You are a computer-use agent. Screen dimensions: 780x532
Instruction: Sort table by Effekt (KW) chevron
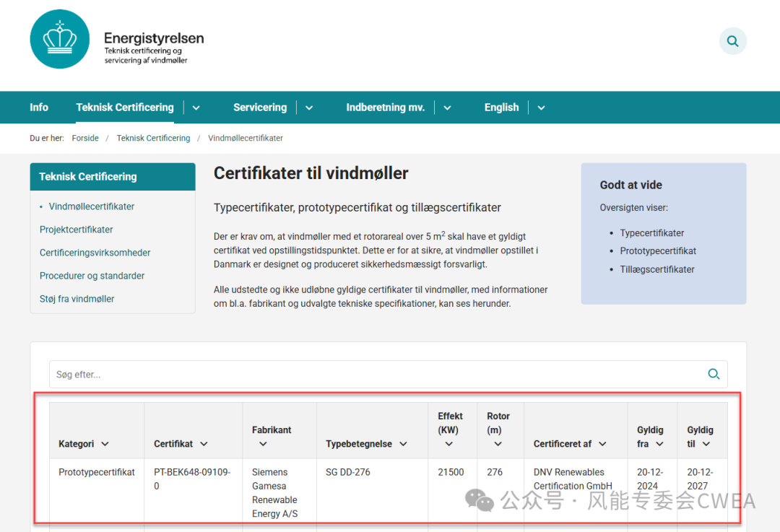point(448,444)
